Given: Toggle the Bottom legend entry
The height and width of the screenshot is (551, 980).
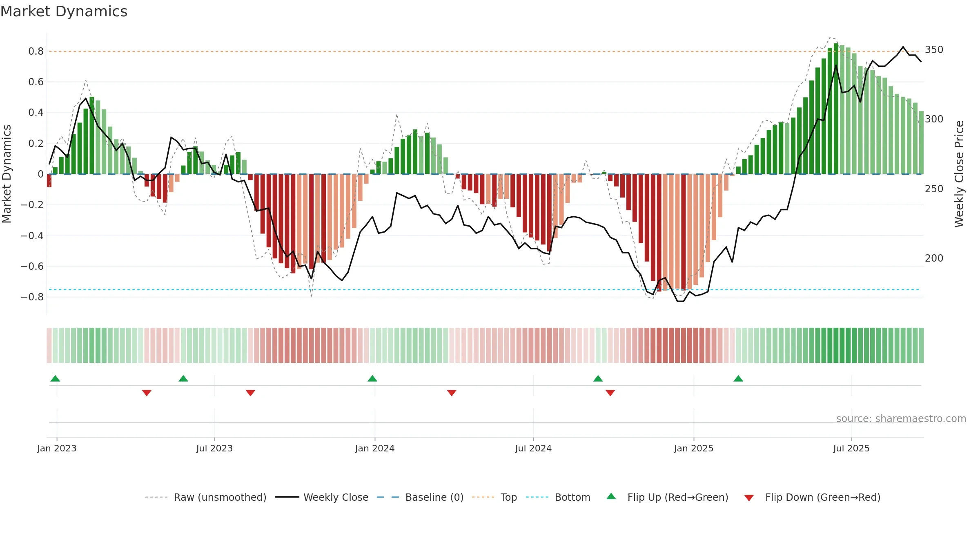Looking at the screenshot, I should tap(558, 497).
